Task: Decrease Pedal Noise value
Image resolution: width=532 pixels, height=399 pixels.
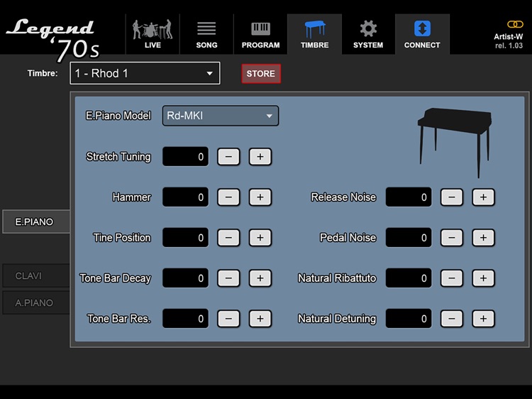Action: pos(452,237)
